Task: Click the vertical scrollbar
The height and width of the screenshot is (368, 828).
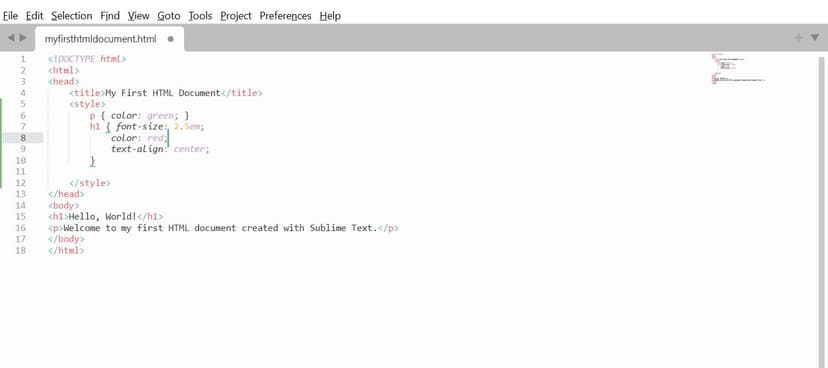Action: pyautogui.click(x=822, y=211)
